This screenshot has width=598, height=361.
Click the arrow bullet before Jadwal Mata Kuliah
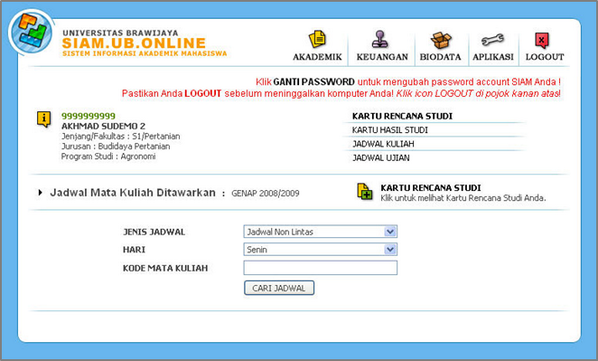[x=40, y=193]
